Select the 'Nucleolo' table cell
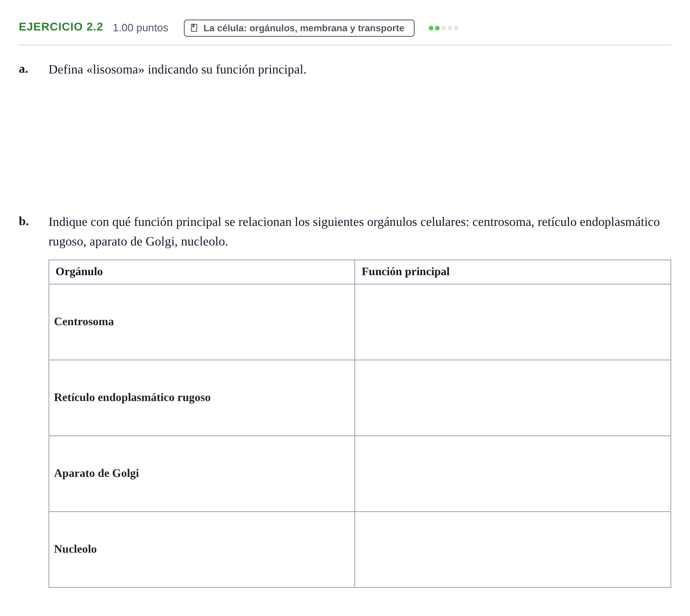 coord(202,550)
